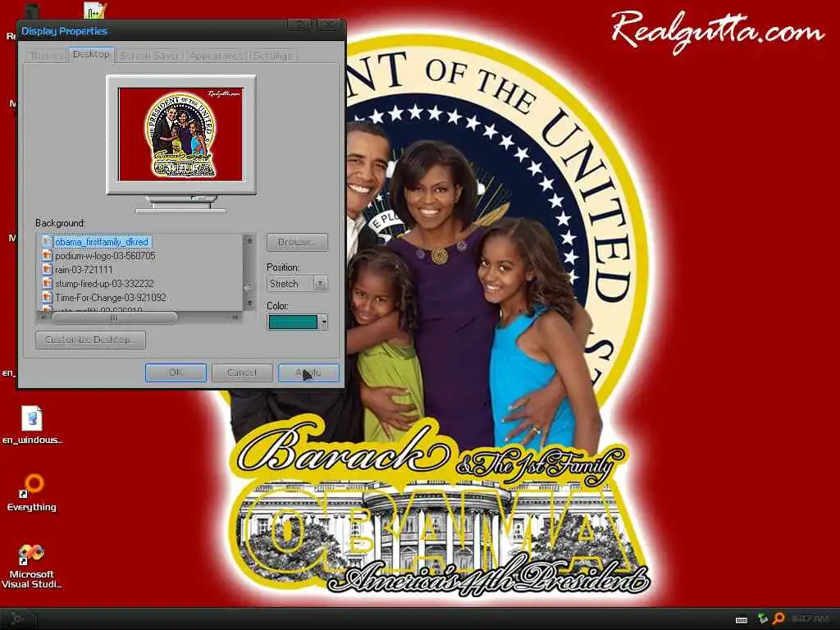Viewport: 840px width, 630px height.
Task: Switch to the Themes tab
Action: (47, 56)
